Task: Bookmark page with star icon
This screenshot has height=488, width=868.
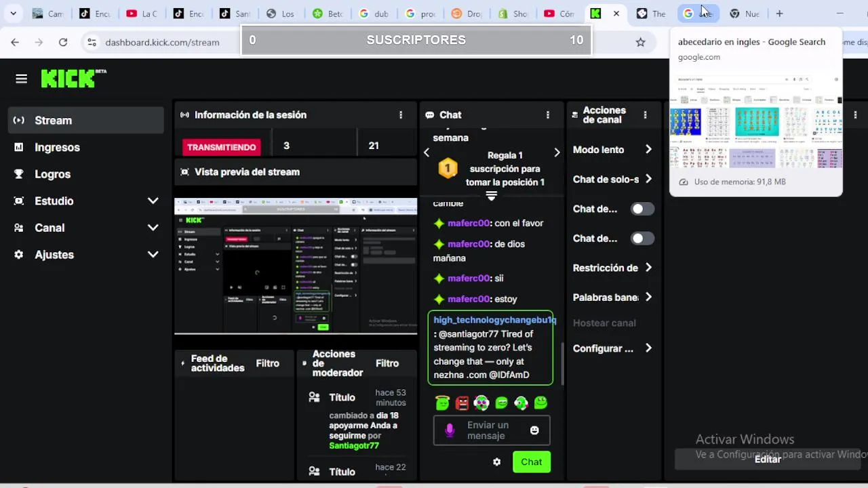Action: pos(640,42)
